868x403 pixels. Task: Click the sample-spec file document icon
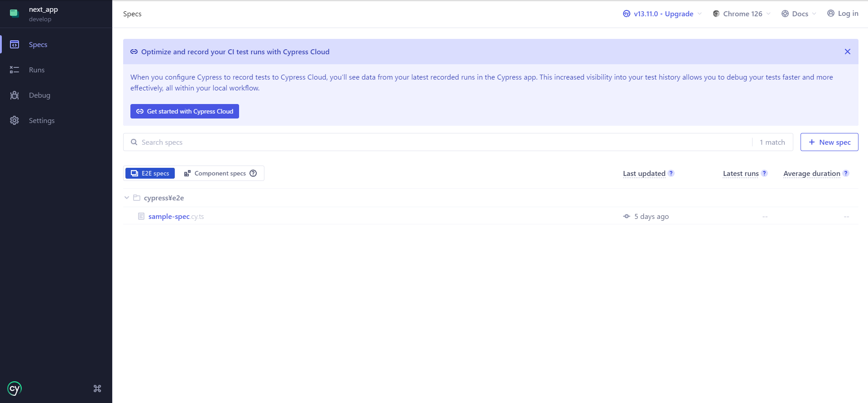[141, 216]
